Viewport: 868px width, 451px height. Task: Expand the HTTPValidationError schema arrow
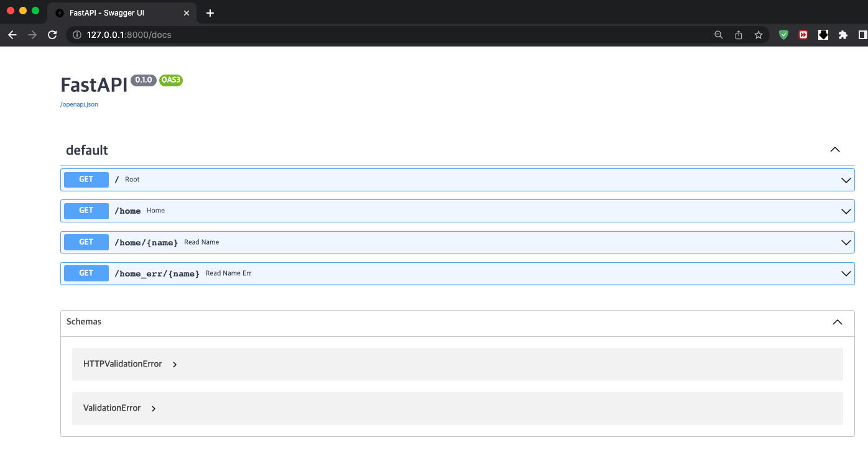point(175,365)
